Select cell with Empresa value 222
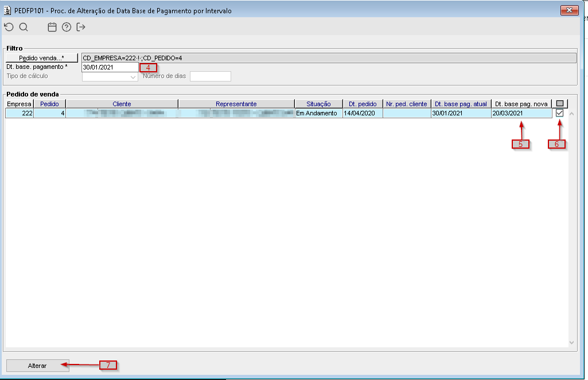This screenshot has height=380, width=588. coord(20,113)
